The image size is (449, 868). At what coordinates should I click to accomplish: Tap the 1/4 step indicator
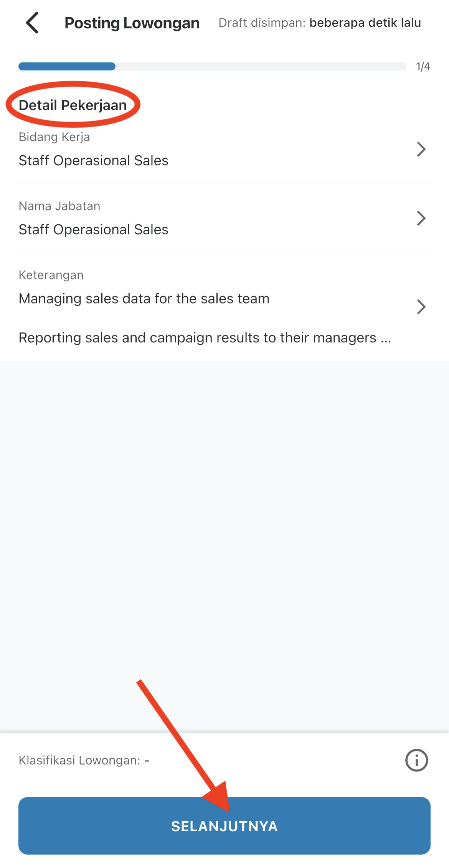click(423, 66)
